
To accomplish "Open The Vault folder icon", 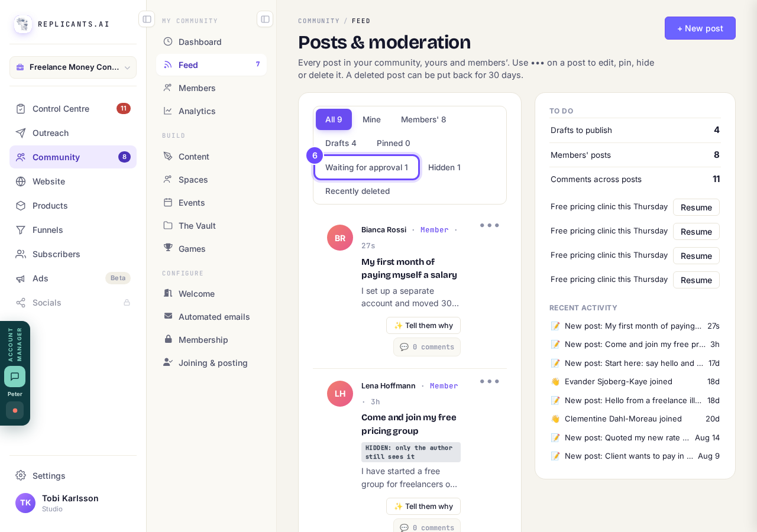I will [x=168, y=225].
